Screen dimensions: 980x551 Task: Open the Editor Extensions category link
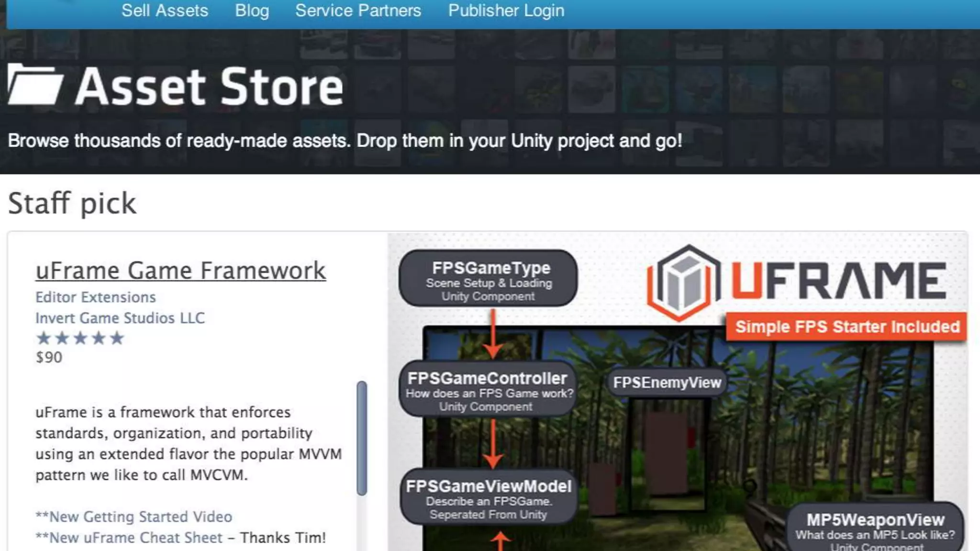coord(96,298)
